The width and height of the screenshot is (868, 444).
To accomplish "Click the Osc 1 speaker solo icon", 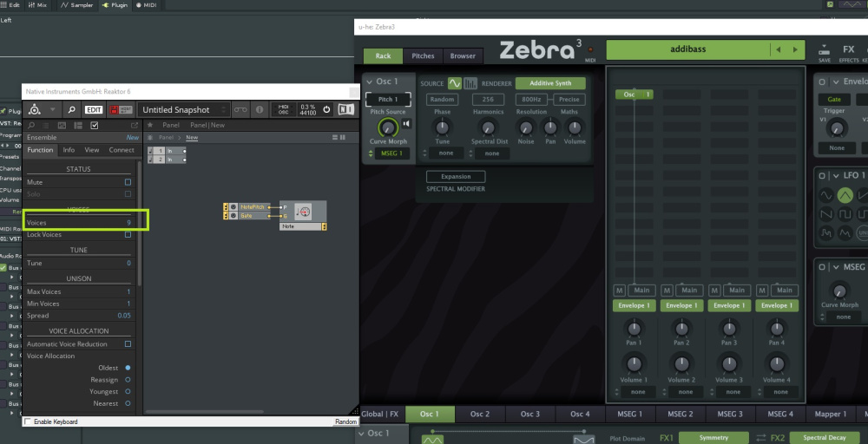I will click(406, 123).
